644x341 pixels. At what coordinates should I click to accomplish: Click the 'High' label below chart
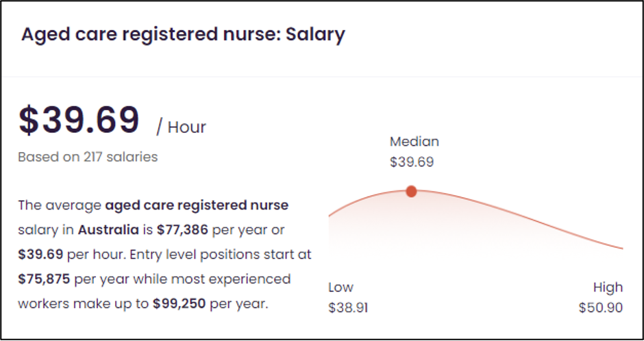coord(608,287)
